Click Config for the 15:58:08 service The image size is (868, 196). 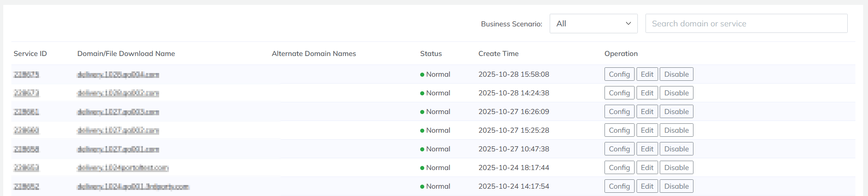point(619,74)
